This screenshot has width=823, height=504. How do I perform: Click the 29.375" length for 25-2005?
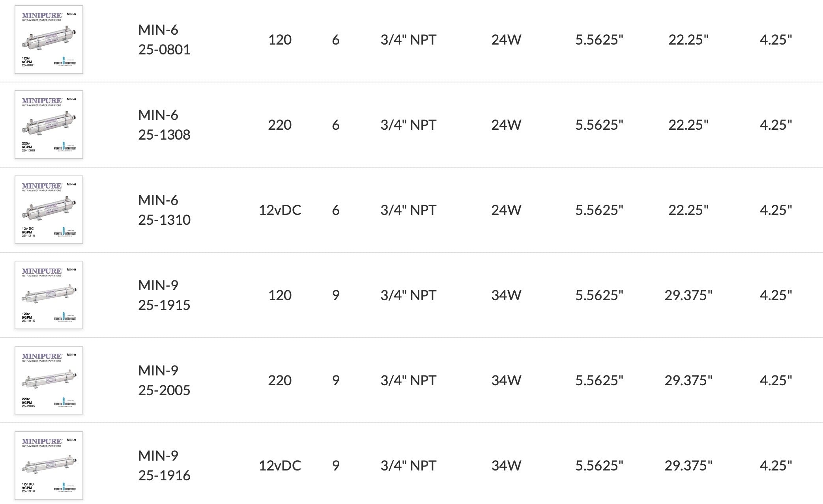(x=688, y=380)
